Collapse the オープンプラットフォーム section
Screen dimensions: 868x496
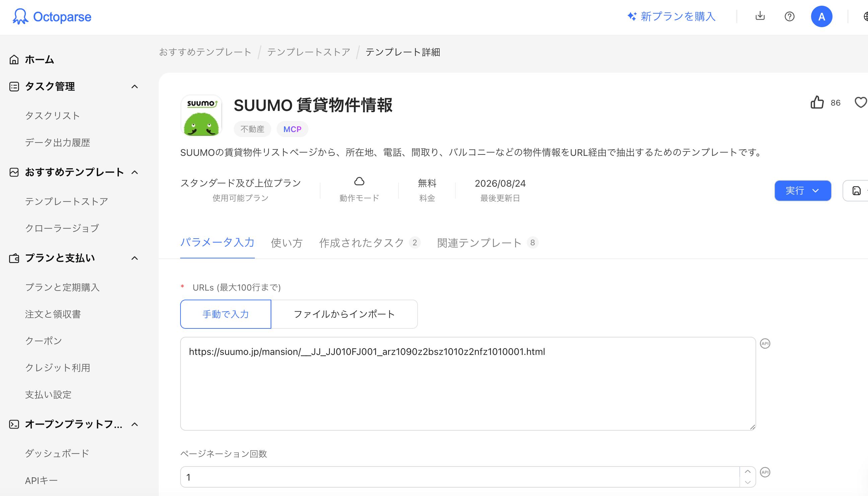tap(135, 424)
